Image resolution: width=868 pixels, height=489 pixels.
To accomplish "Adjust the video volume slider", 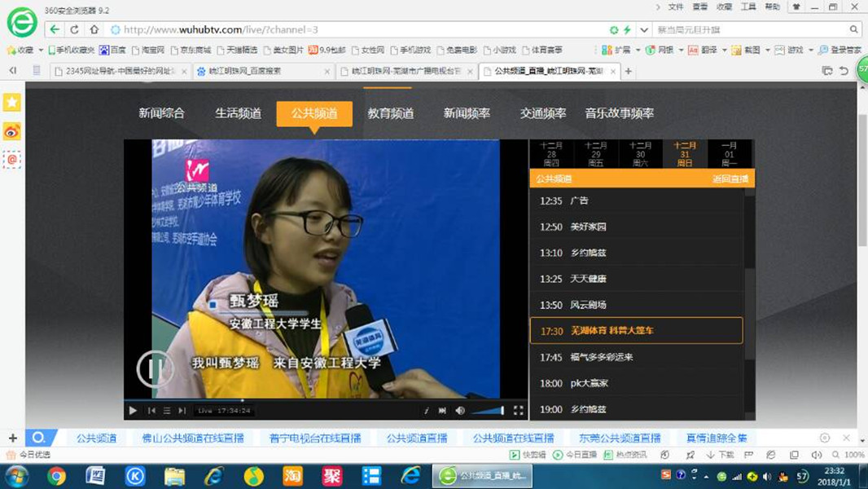I will 488,411.
